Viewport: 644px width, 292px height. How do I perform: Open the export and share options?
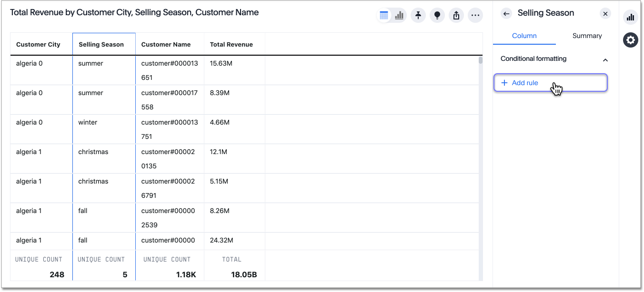[x=456, y=15]
